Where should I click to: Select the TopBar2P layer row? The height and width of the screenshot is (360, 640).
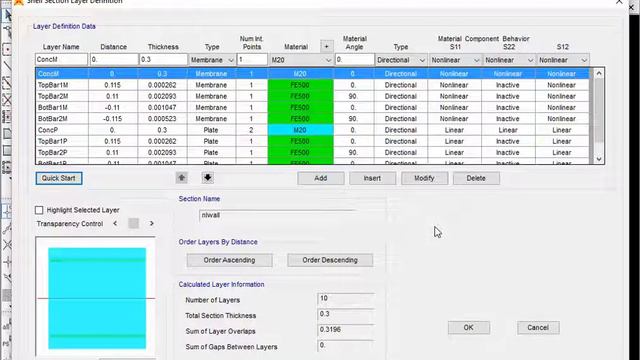(313, 153)
